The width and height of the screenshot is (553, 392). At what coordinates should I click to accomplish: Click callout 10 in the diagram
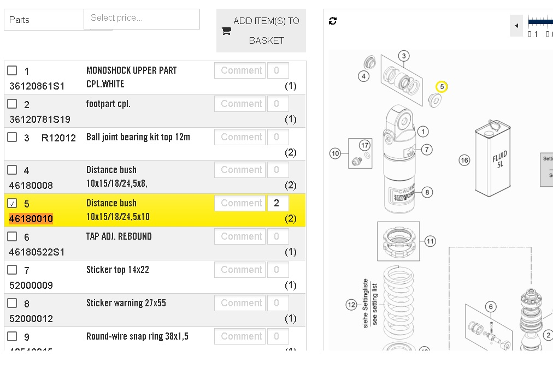coord(336,153)
